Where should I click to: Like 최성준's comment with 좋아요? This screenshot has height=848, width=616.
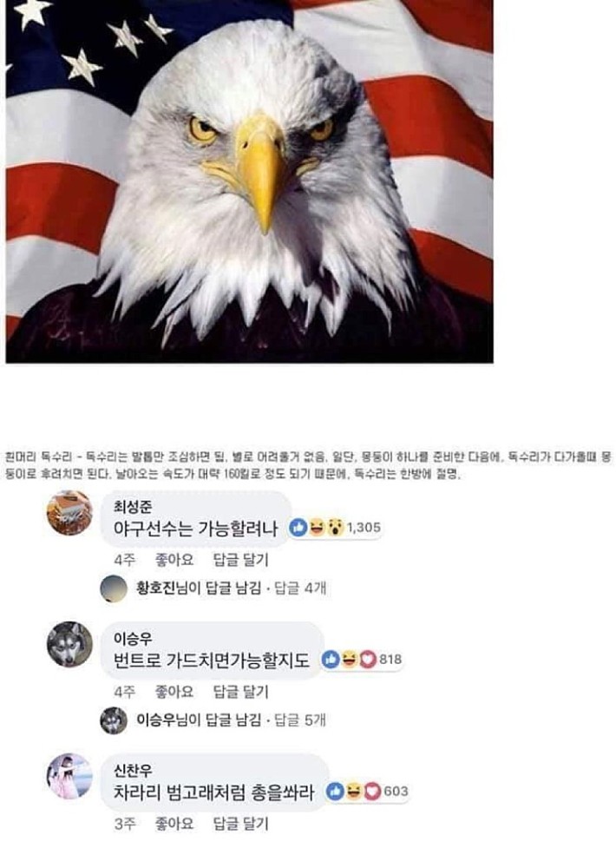point(174,560)
